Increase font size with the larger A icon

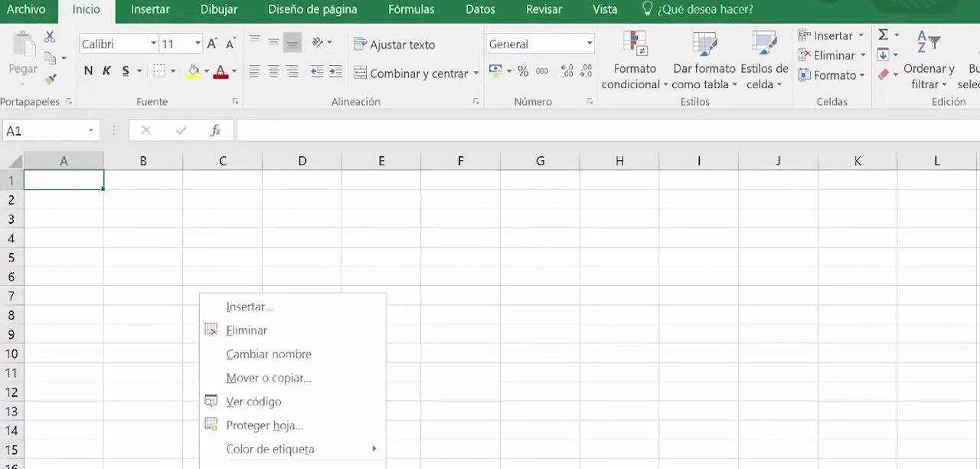point(212,44)
